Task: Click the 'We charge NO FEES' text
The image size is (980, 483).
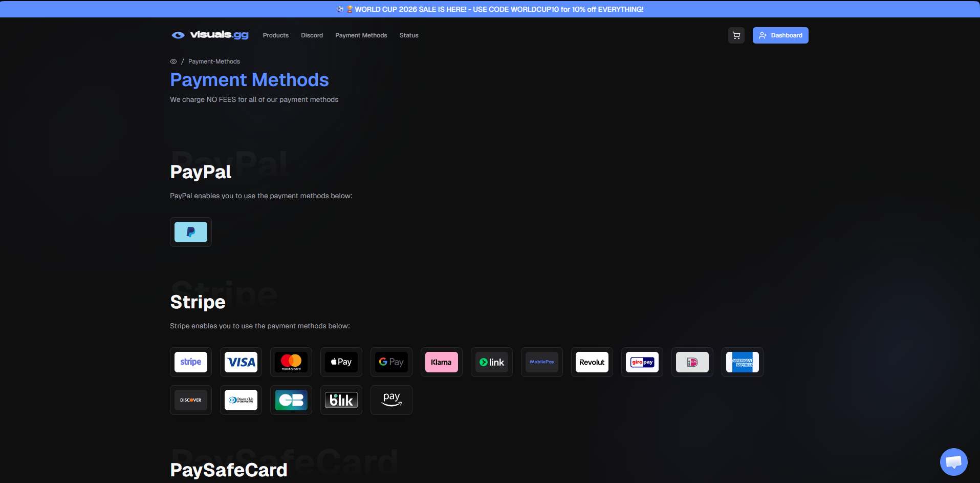Action: [x=254, y=99]
